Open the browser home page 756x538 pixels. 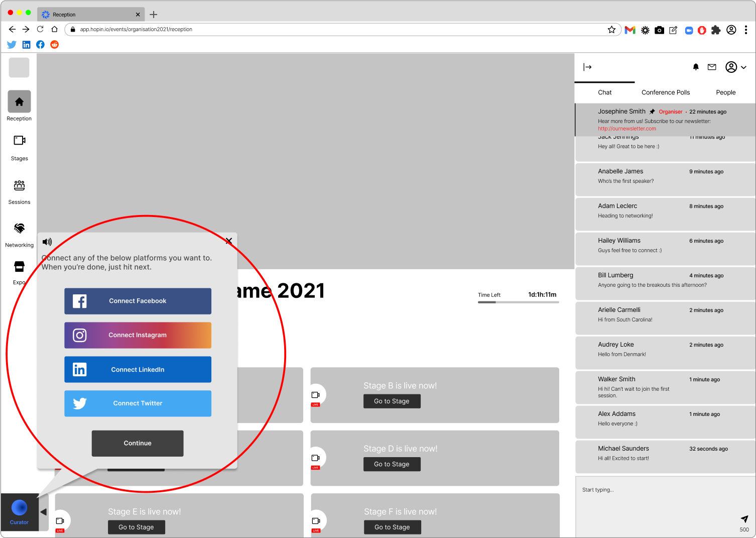54,29
